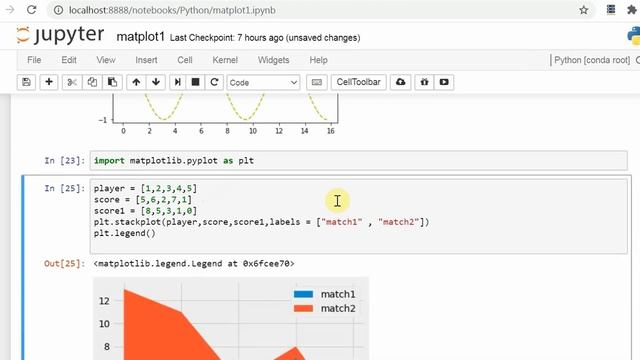The height and width of the screenshot is (360, 640).
Task: Click the cloud upload toolbar icon
Action: point(400,82)
